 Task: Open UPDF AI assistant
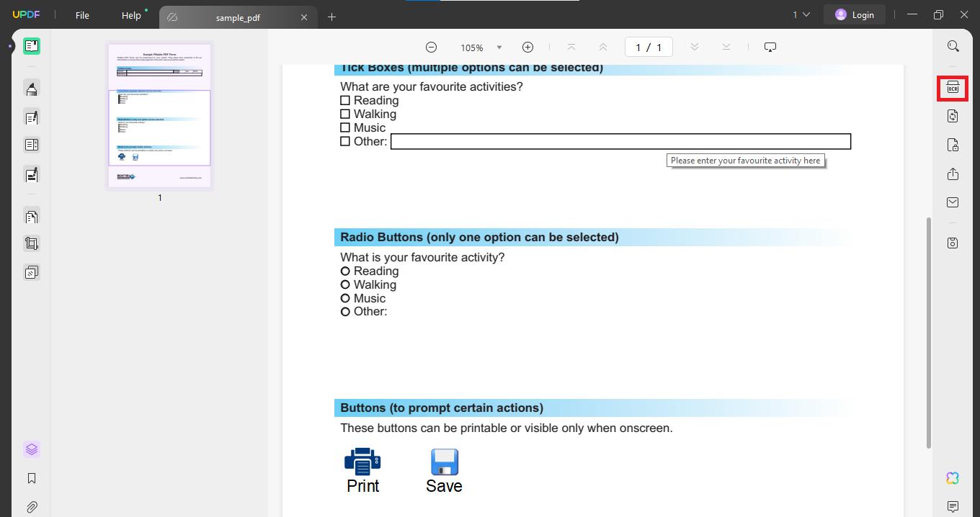pyautogui.click(x=953, y=478)
